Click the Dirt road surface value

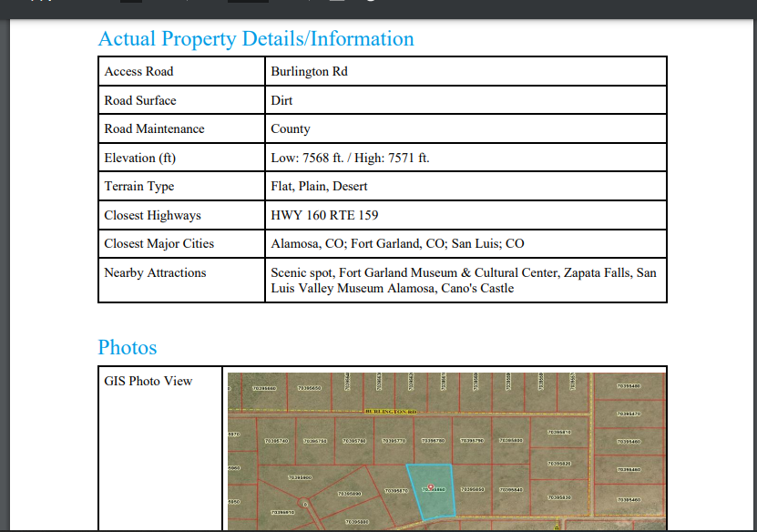[281, 100]
